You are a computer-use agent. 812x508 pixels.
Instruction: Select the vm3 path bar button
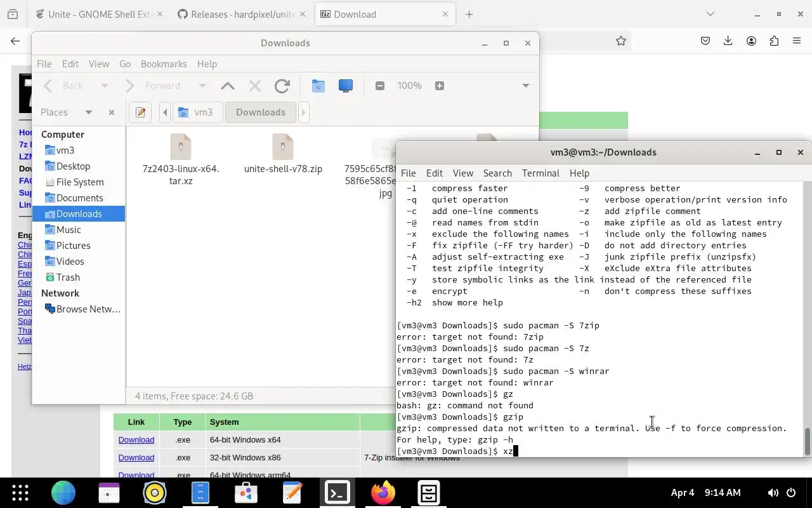197,112
